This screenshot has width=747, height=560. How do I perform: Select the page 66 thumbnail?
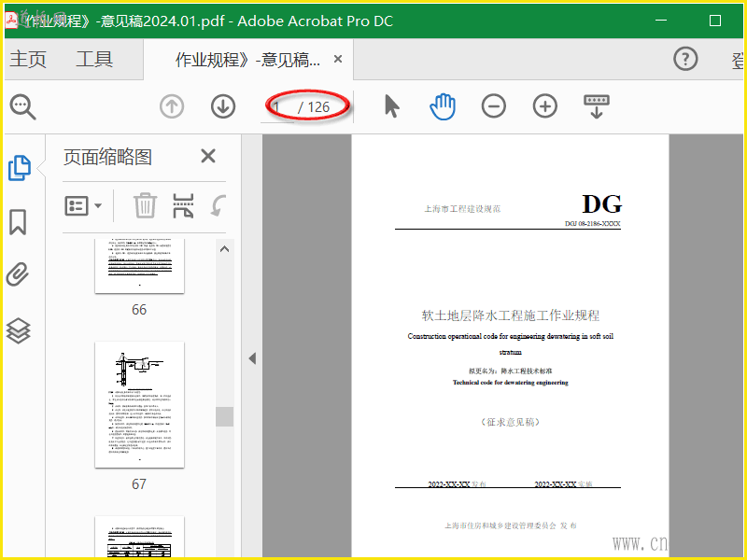pos(139,266)
